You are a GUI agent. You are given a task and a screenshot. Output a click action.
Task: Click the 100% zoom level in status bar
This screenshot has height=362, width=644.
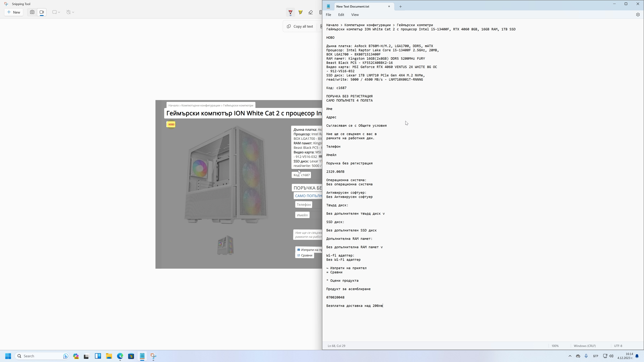[x=555, y=346]
